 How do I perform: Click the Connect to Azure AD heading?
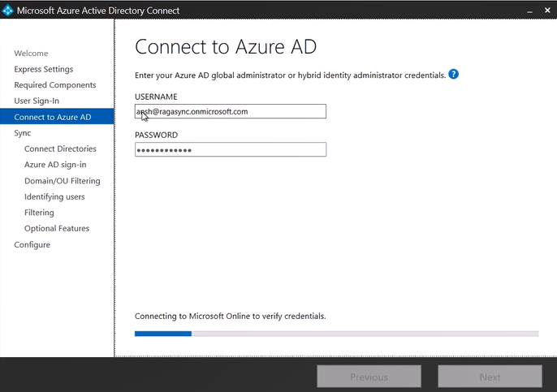(x=226, y=47)
